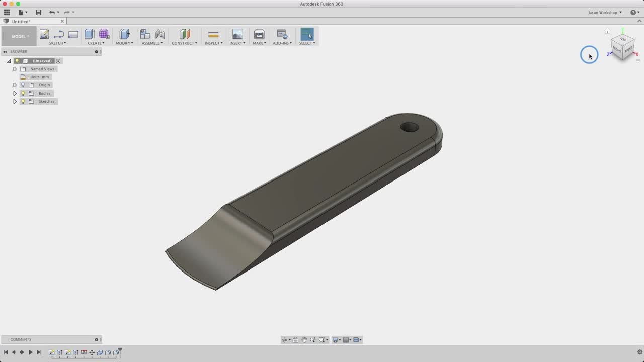The width and height of the screenshot is (644, 362).
Task: Expand the Origin folder
Action: [x=15, y=85]
